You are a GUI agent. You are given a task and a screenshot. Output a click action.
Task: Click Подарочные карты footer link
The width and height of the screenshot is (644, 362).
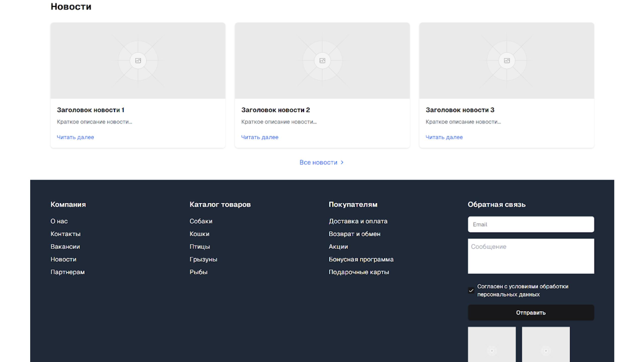pos(359,272)
